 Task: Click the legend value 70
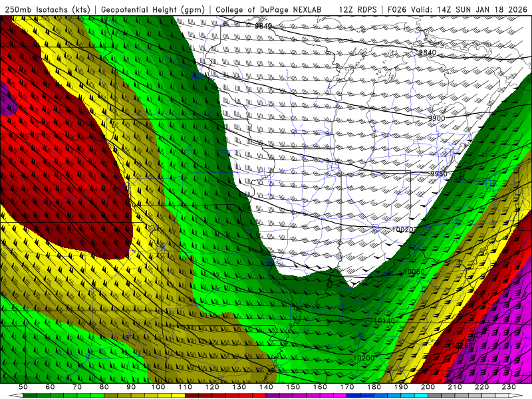click(x=77, y=387)
